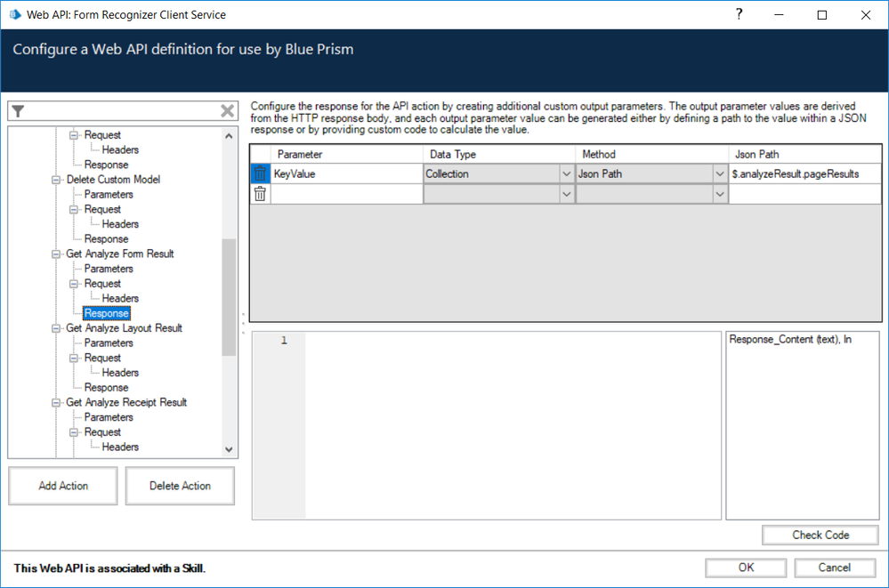Clear the filter using the X icon
Screen dimensions: 889x588
pos(228,111)
